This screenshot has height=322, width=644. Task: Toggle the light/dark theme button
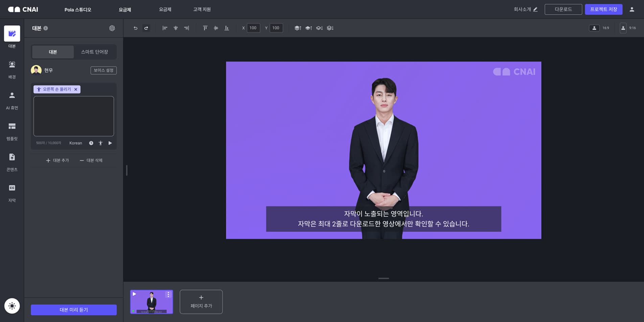[12, 306]
